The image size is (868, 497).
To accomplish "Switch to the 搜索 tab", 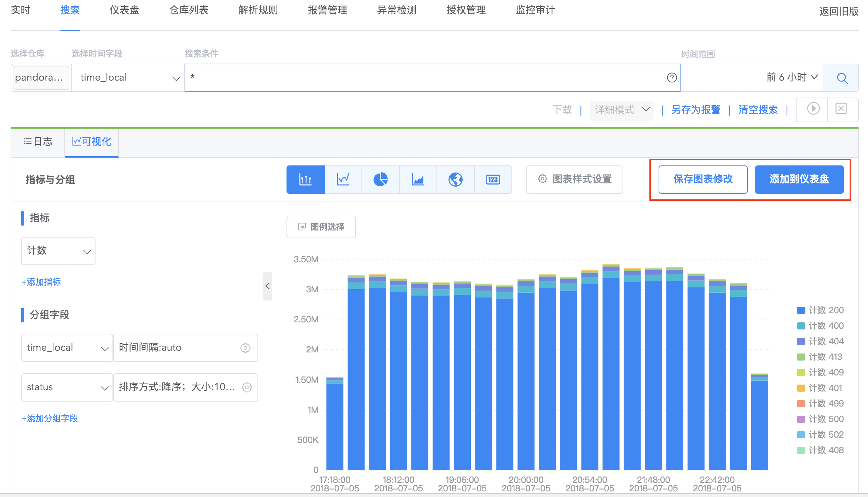I will pos(70,10).
